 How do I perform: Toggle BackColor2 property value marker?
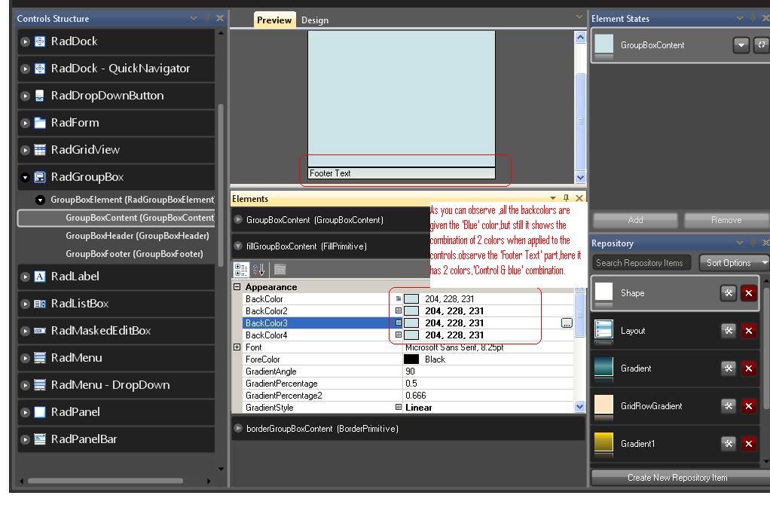pyautogui.click(x=399, y=311)
